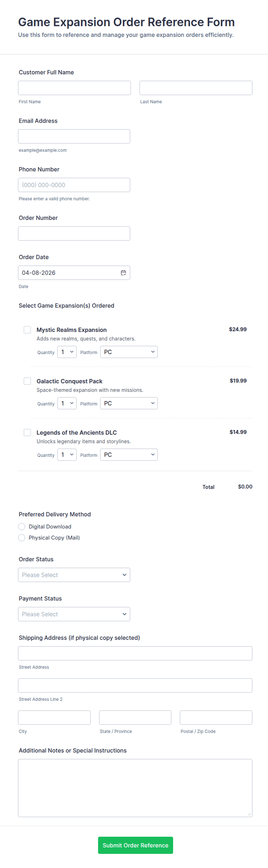Check the Galactic Conquest Pack checkbox
This screenshot has width=268, height=868.
27,381
